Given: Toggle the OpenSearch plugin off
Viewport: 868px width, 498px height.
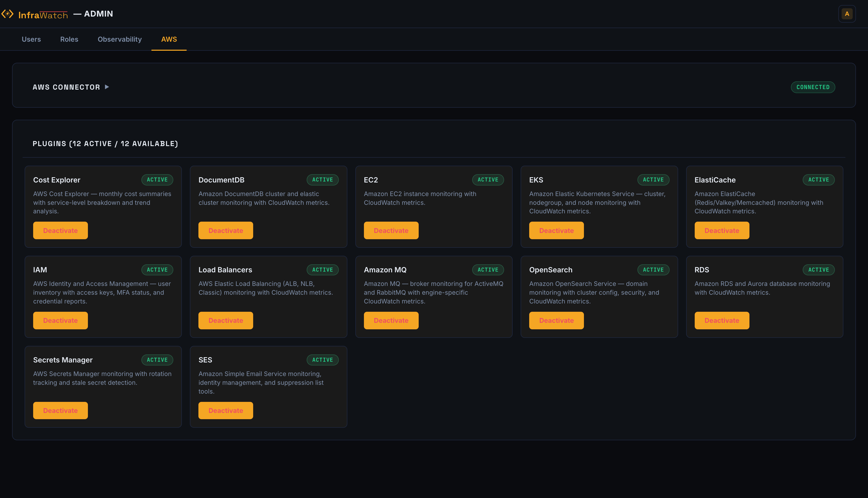Looking at the screenshot, I should tap(556, 320).
